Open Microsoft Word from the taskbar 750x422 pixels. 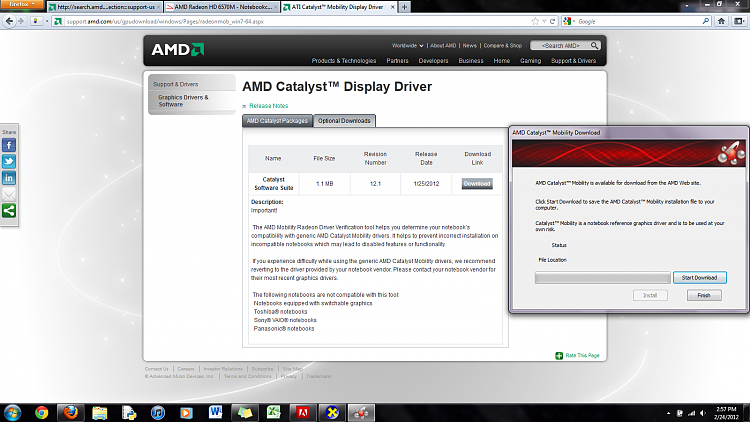pyautogui.click(x=215, y=412)
